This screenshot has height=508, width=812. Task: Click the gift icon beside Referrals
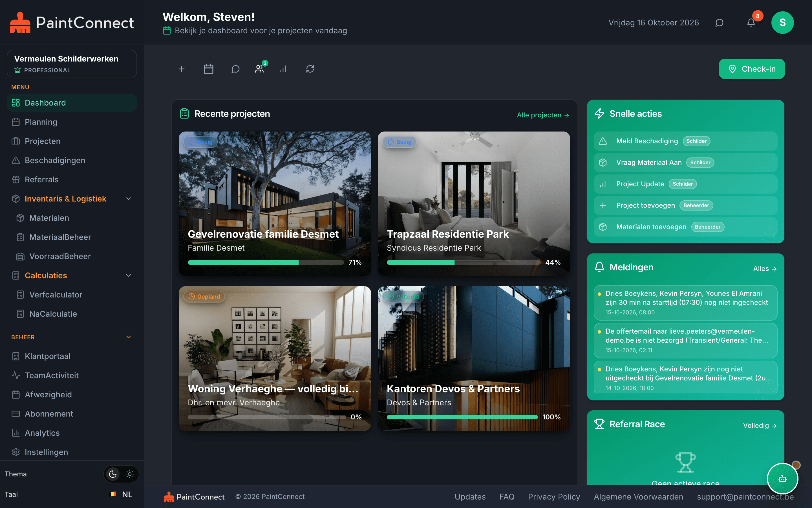point(16,179)
